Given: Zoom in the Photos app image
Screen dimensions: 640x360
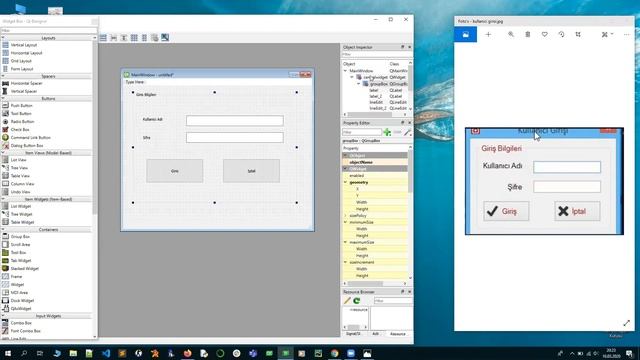Looking at the screenshot, I should pos(511,35).
